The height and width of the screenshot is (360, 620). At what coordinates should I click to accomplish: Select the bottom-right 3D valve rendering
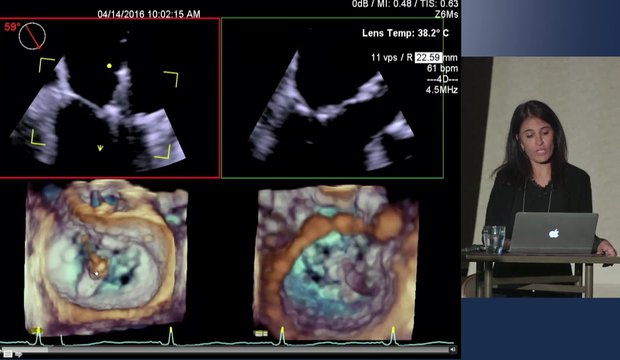pyautogui.click(x=335, y=262)
